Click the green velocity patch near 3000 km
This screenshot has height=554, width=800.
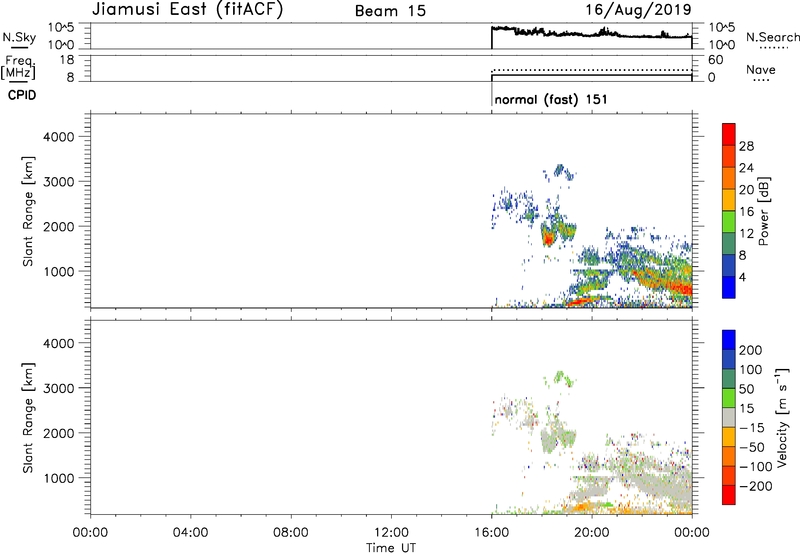(560, 377)
